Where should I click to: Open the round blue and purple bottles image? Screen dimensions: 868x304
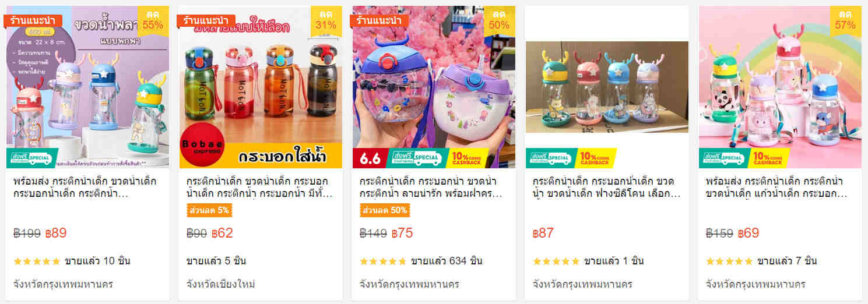click(x=434, y=87)
